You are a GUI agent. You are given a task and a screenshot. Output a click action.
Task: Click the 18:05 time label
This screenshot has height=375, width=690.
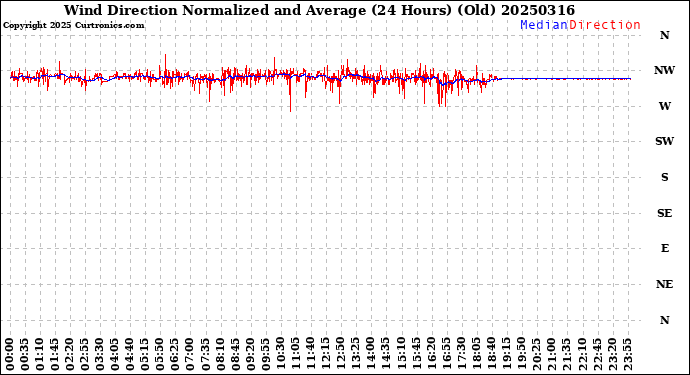[476, 355]
